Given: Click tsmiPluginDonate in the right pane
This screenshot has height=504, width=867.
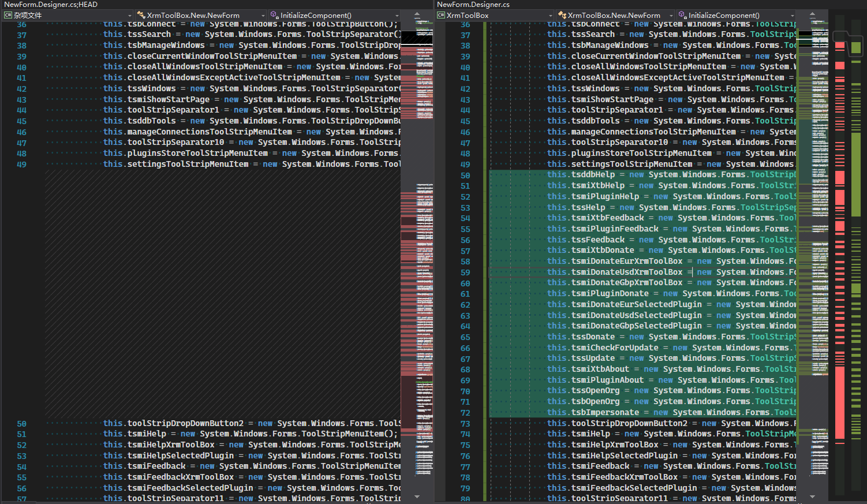Looking at the screenshot, I should 610,294.
